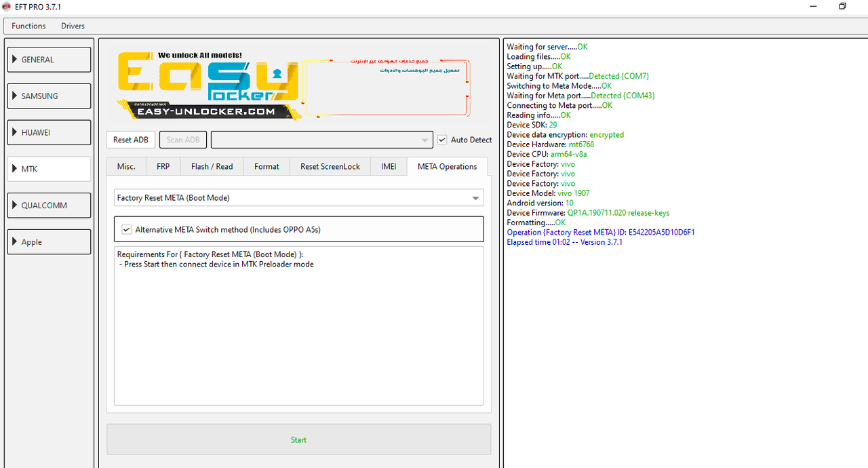This screenshot has height=468, width=868.
Task: Click the Reset ADB button
Action: click(x=131, y=140)
